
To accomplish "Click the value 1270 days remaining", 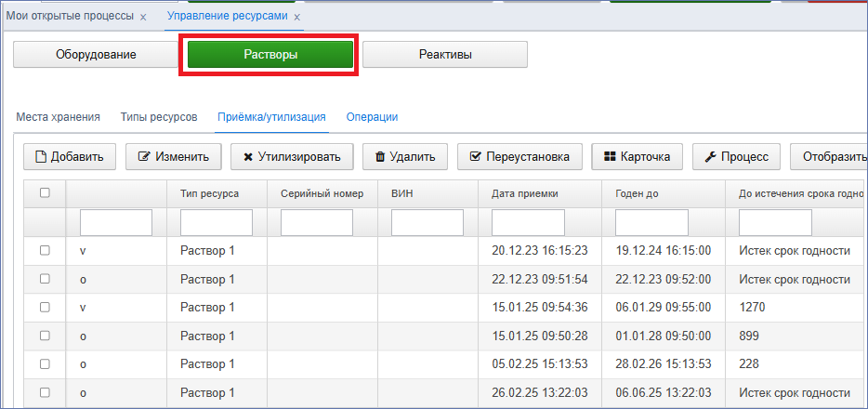I will pyautogui.click(x=752, y=307).
